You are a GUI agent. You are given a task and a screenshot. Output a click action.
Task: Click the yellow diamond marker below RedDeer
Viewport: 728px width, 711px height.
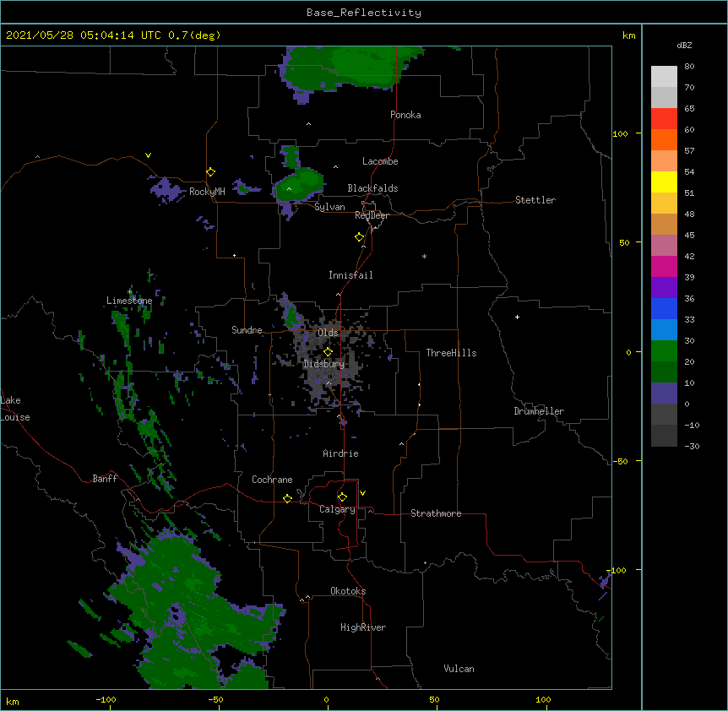click(x=360, y=237)
